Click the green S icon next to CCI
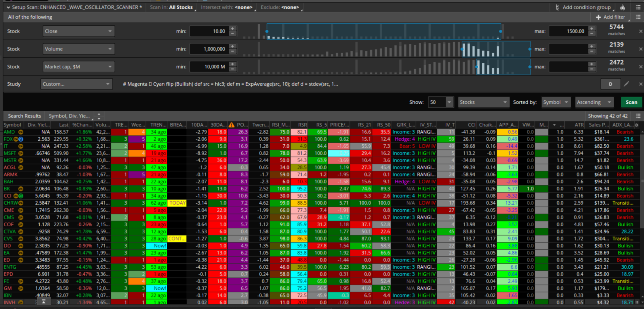 tap(21, 196)
